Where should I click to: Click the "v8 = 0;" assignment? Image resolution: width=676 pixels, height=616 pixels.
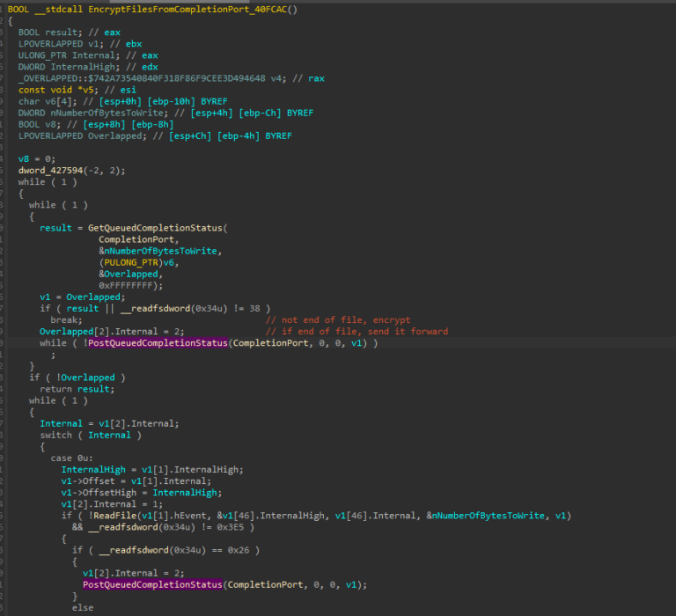click(x=37, y=158)
